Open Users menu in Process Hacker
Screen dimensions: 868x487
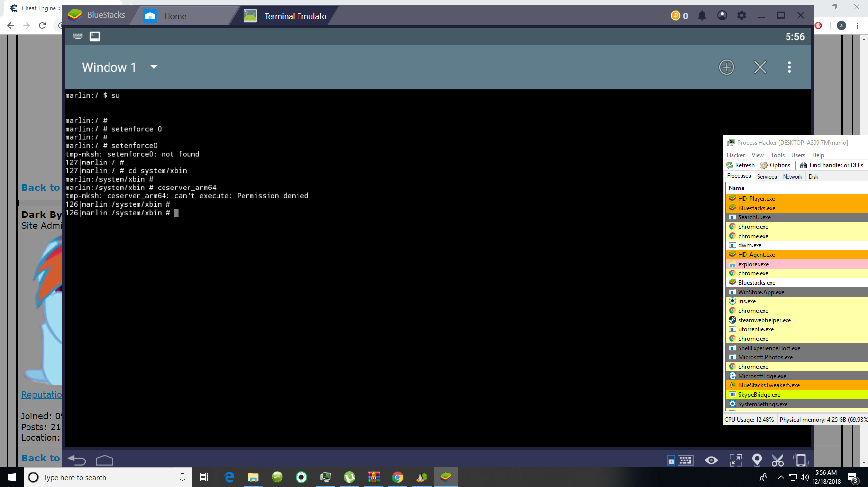click(798, 155)
